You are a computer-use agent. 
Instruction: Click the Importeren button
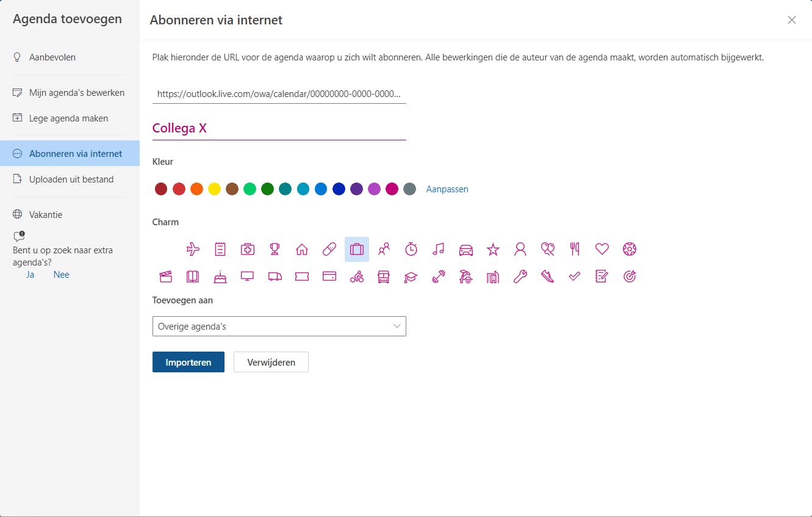(x=189, y=362)
